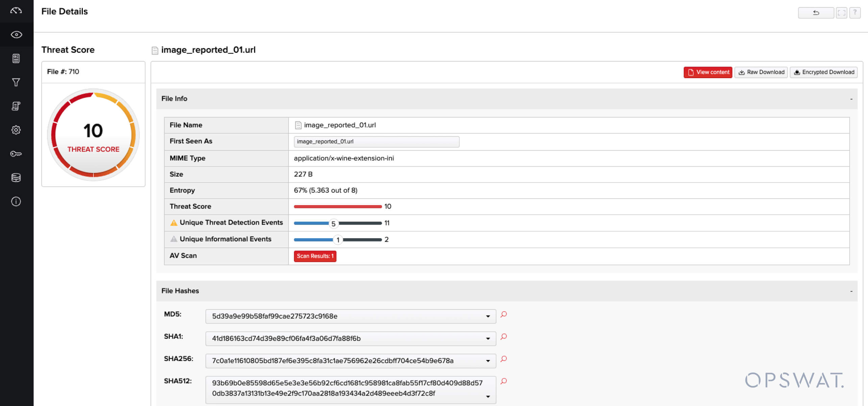
Task: Click the back arrow navigation button
Action: [816, 13]
